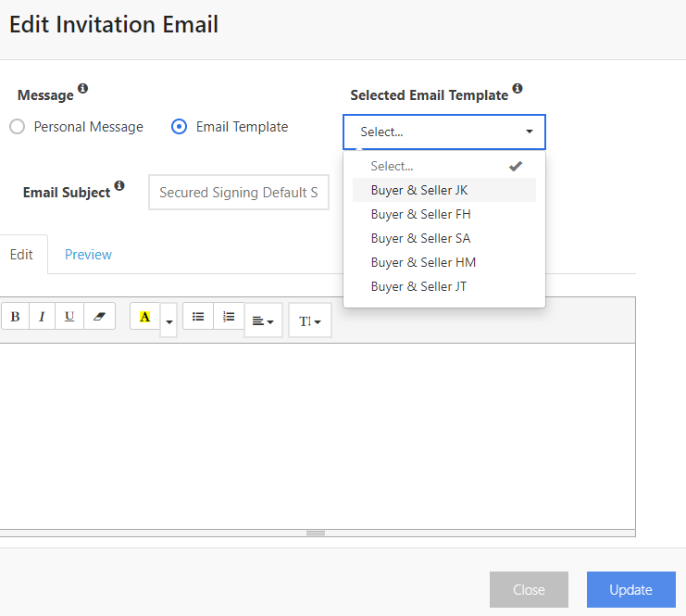Select the Personal Message radio button
Viewport: 686px width, 616px height.
coord(17,127)
